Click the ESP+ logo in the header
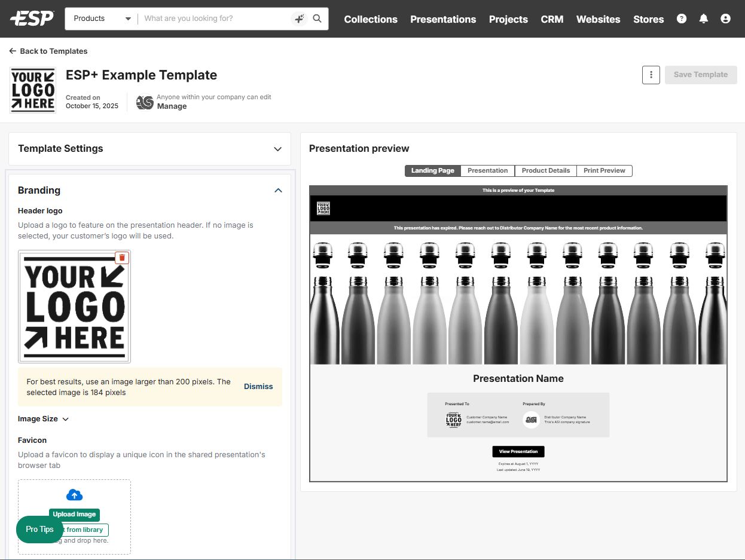 click(x=32, y=19)
